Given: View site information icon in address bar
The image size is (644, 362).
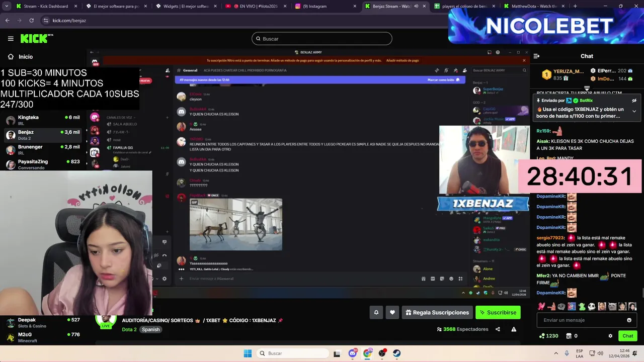Looking at the screenshot, I should coord(46,21).
